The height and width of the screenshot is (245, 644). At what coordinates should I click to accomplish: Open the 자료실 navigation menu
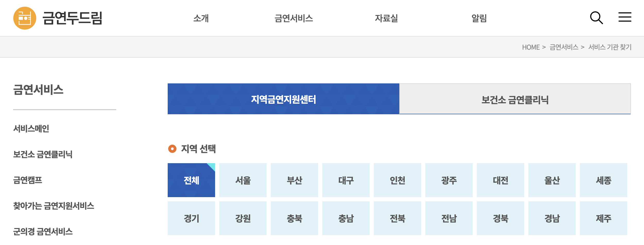[386, 18]
